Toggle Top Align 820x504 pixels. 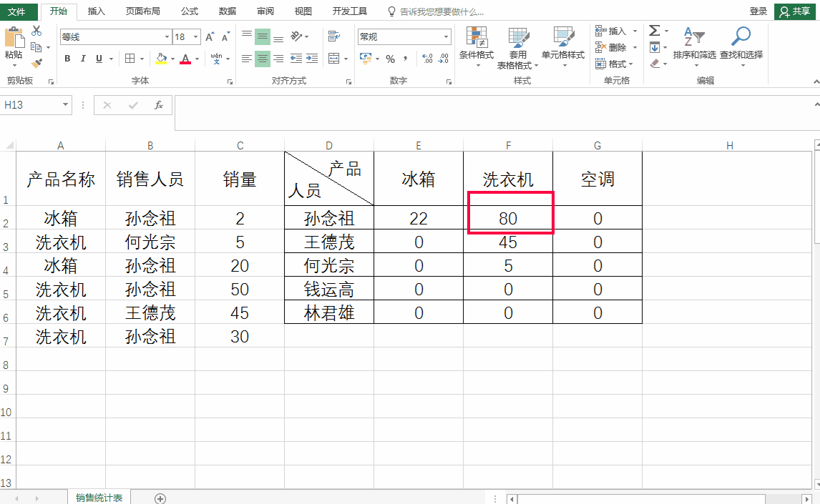tap(247, 36)
